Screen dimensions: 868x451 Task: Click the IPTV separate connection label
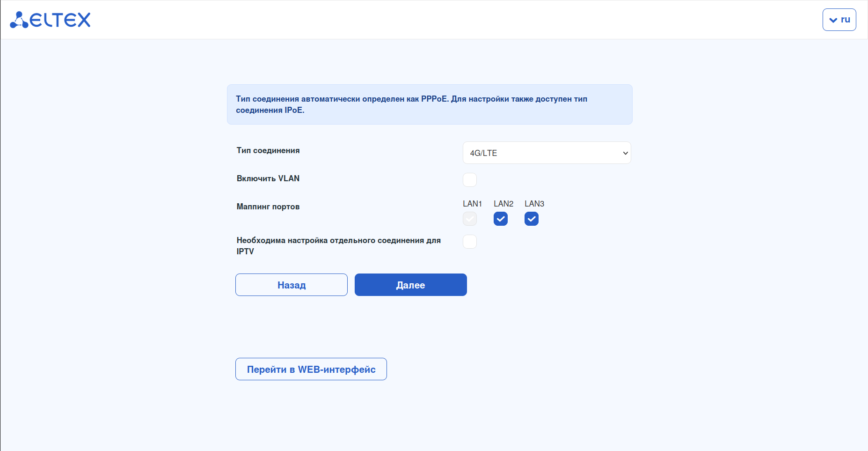pos(338,246)
